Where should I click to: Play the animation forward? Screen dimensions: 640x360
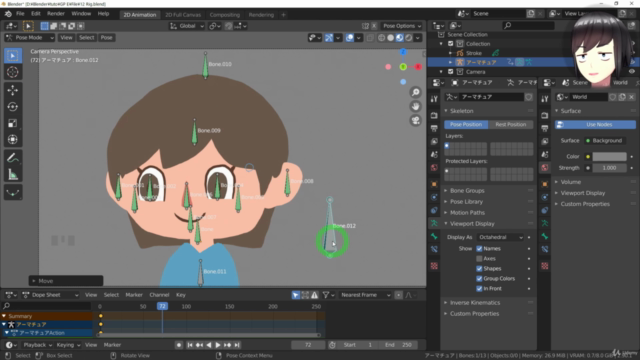click(x=218, y=345)
